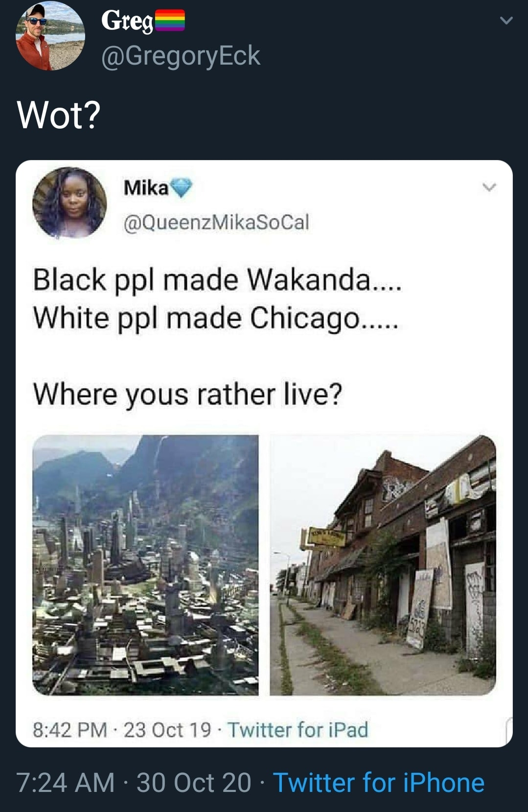
Task: Open the 8:42 PM 23 Oct 19 timestamp
Action: click(122, 730)
